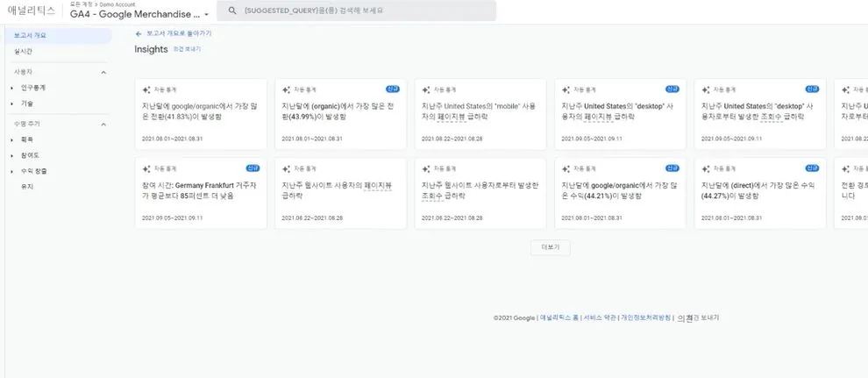Click underlined 조회수 in website users card

(432, 196)
